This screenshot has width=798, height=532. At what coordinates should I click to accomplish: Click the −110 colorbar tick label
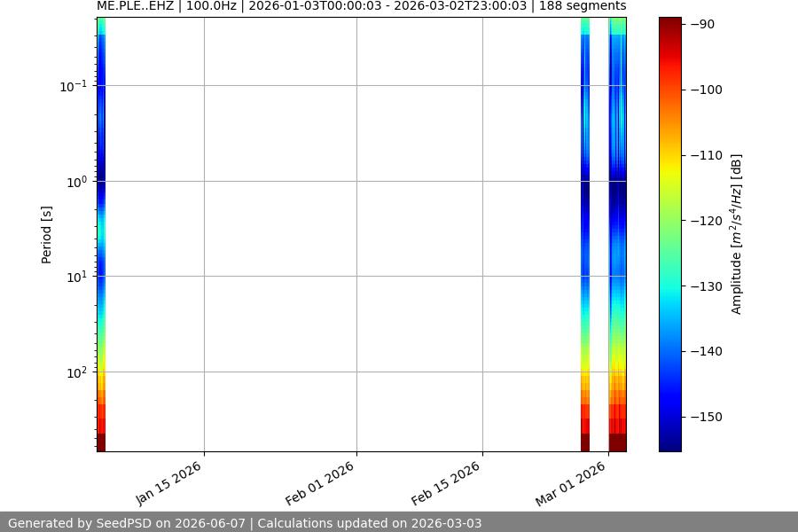click(707, 155)
